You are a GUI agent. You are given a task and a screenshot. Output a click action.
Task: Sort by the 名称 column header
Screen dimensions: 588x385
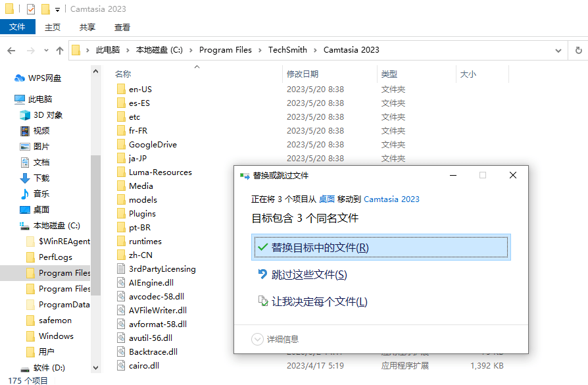tap(123, 74)
